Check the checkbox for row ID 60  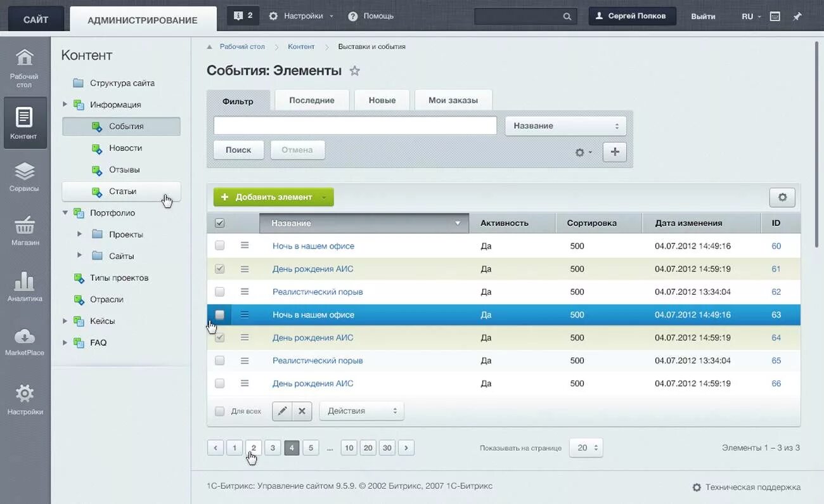[220, 245]
